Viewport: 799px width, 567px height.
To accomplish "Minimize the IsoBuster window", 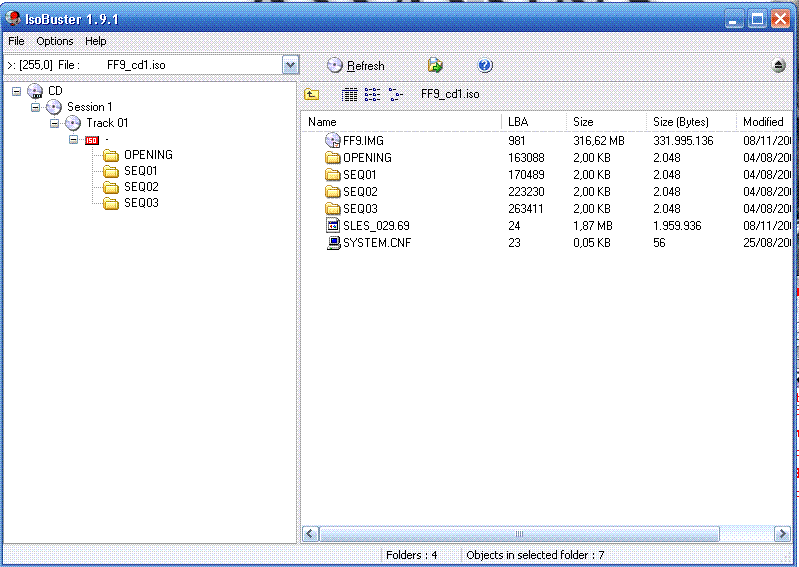I will click(734, 19).
